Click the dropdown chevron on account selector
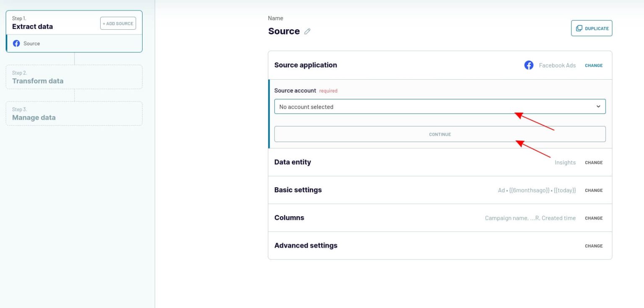This screenshot has height=308, width=644. click(598, 106)
